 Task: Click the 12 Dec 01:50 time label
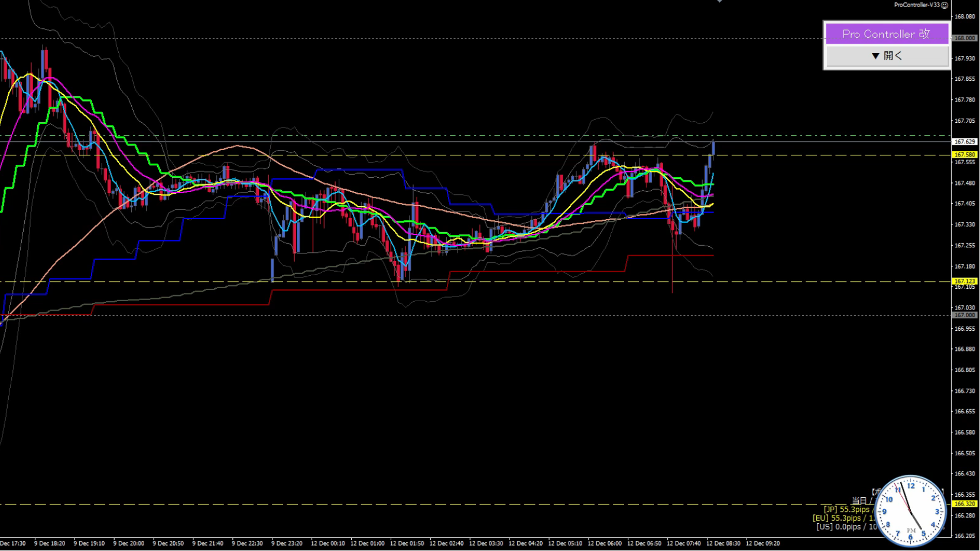click(x=407, y=543)
